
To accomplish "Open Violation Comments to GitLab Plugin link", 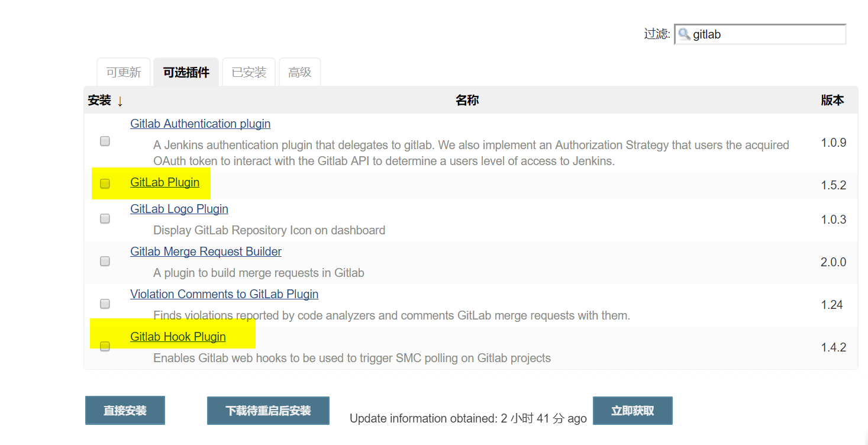I will pos(224,294).
